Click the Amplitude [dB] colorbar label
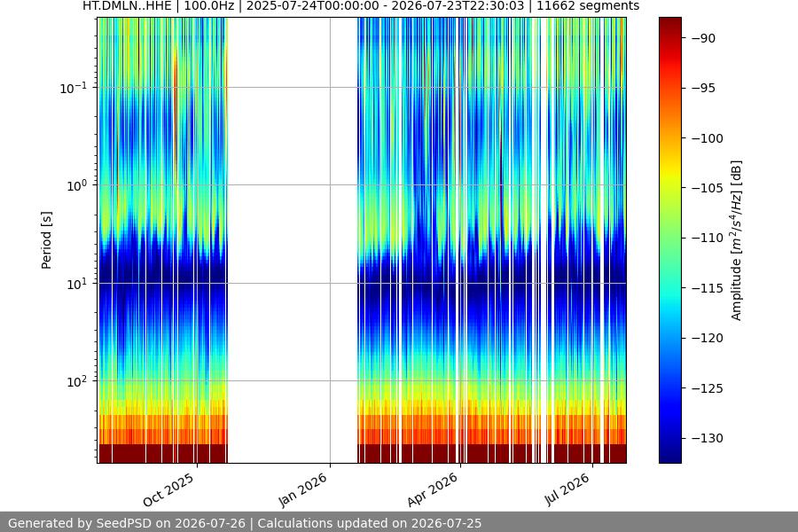 point(737,240)
